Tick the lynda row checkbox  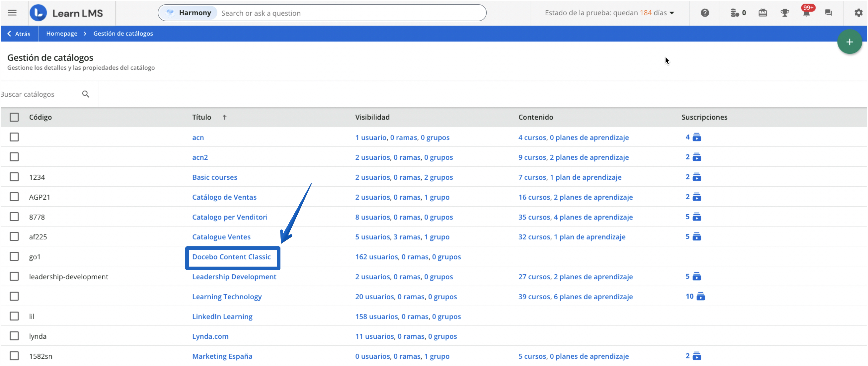[x=14, y=336]
